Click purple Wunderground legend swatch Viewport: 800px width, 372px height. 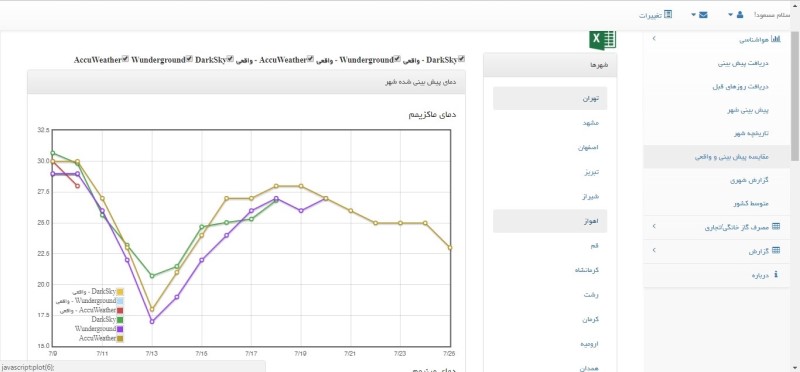point(120,329)
